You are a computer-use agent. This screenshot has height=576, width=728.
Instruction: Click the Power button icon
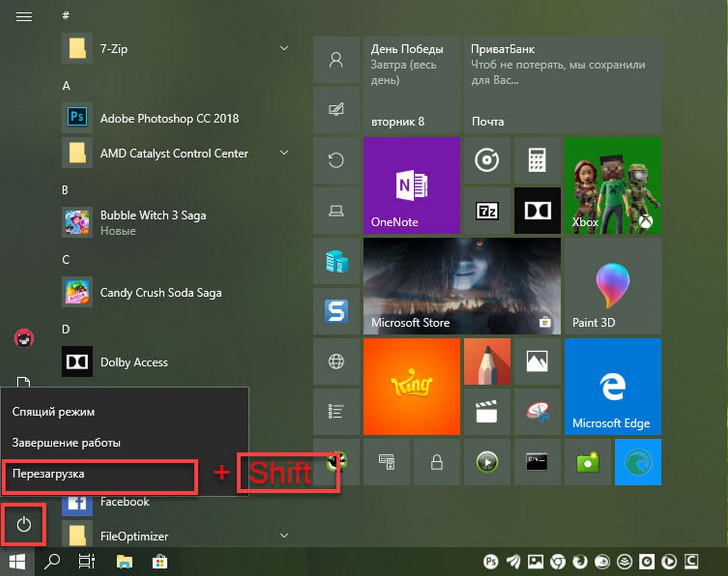click(x=24, y=524)
